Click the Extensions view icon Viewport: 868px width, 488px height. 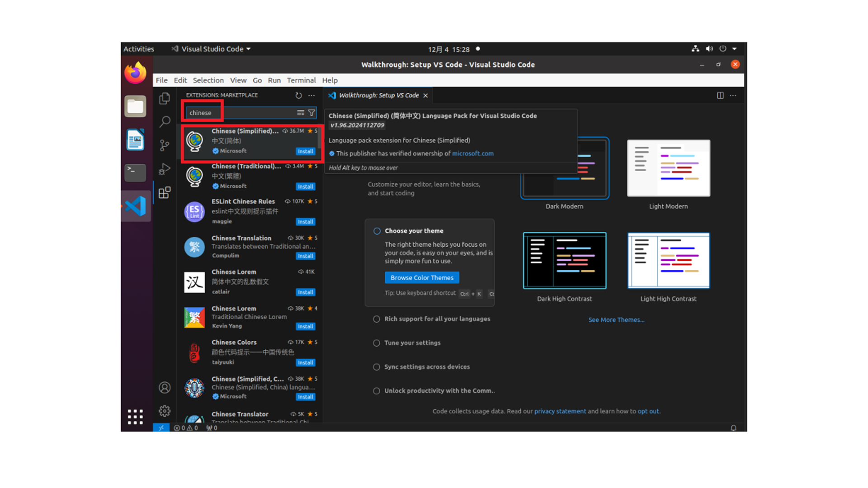[165, 193]
